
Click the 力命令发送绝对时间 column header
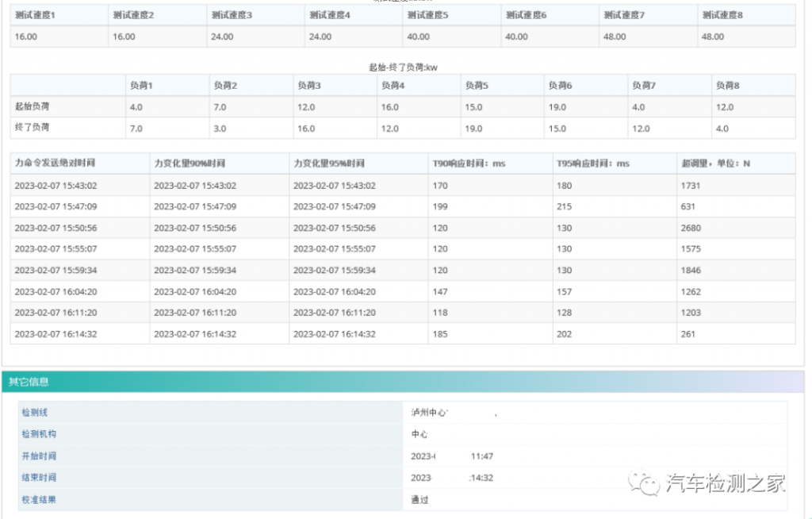click(55, 163)
